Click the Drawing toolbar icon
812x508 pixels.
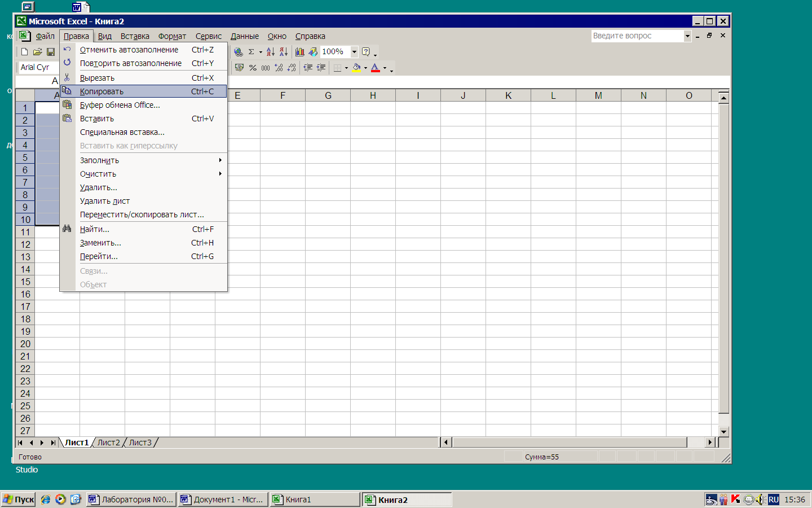[x=313, y=52]
